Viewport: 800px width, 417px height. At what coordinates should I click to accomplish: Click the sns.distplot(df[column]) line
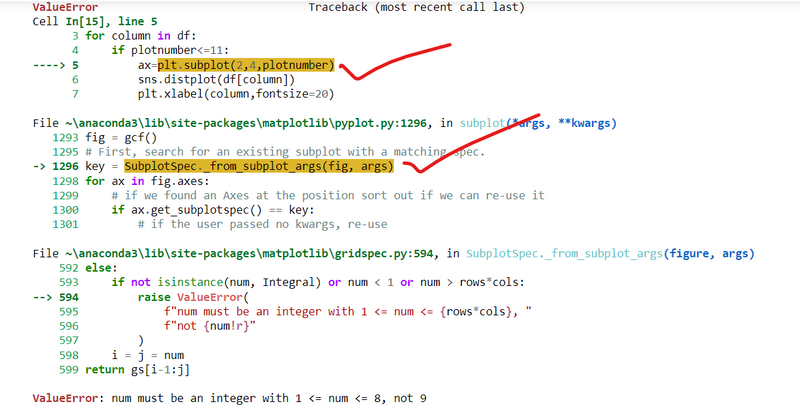point(216,79)
